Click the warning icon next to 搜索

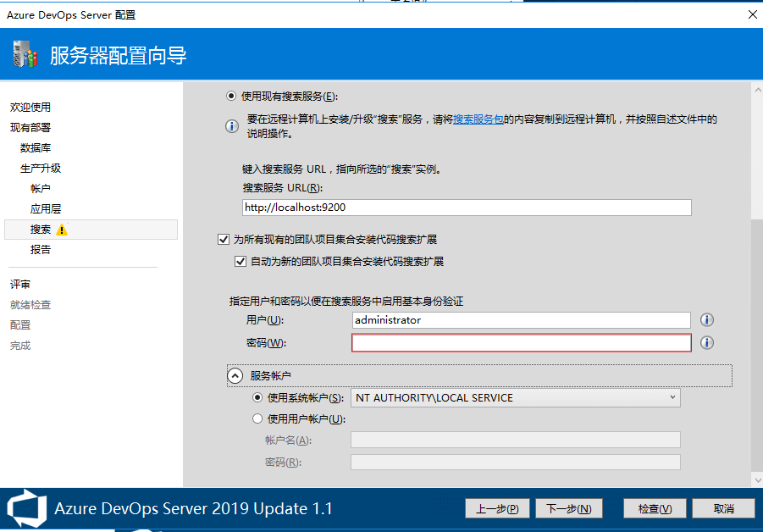coord(62,230)
